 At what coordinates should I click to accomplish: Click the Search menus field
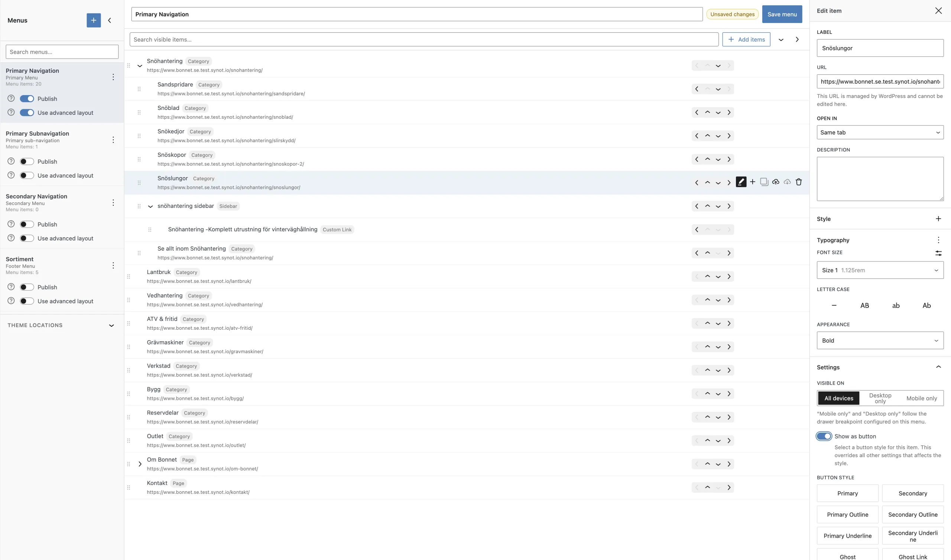coord(62,52)
